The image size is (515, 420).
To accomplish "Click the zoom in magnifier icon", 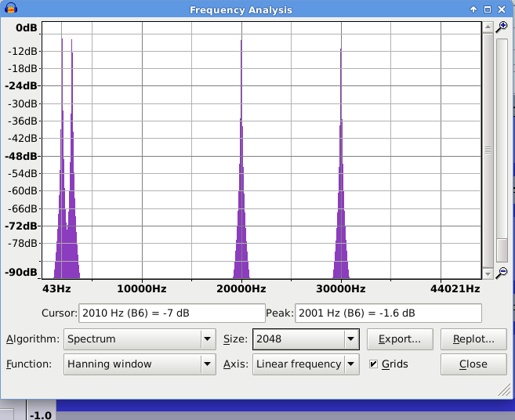I will [502, 27].
